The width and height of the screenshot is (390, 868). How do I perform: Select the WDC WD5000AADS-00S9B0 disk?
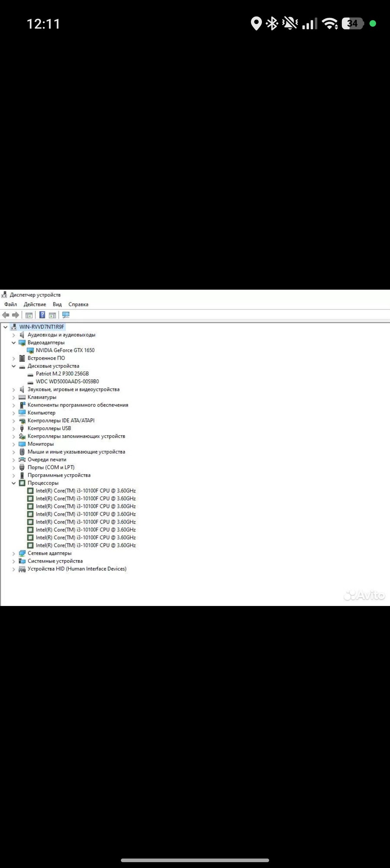[x=67, y=381]
